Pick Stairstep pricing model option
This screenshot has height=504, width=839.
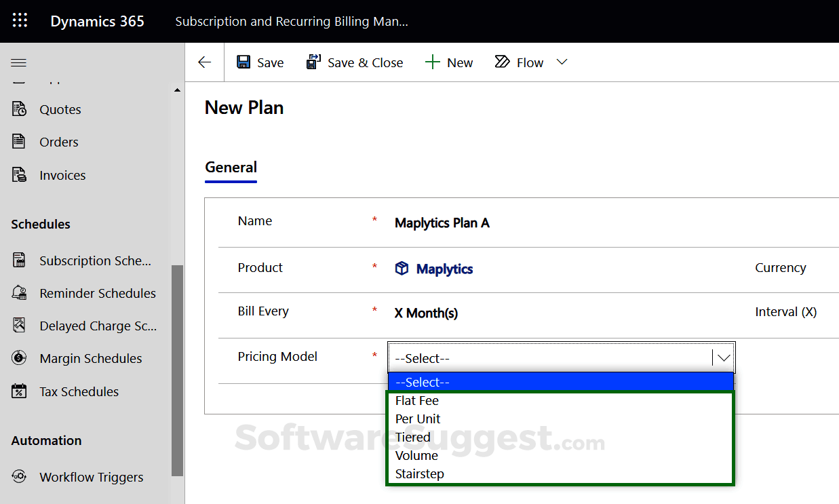click(420, 474)
